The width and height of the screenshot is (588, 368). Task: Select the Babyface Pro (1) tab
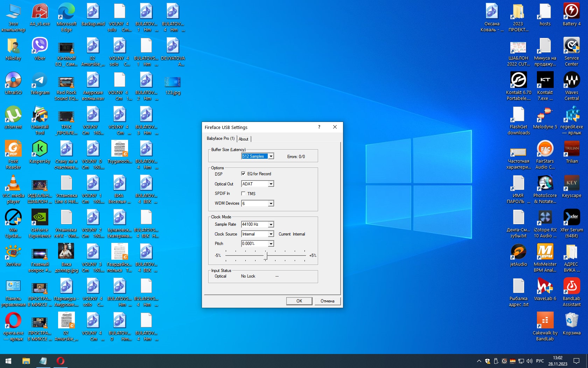click(220, 138)
